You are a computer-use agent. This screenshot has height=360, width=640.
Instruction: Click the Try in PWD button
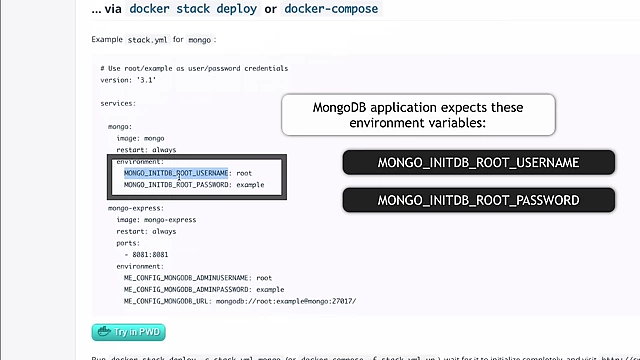point(129,332)
